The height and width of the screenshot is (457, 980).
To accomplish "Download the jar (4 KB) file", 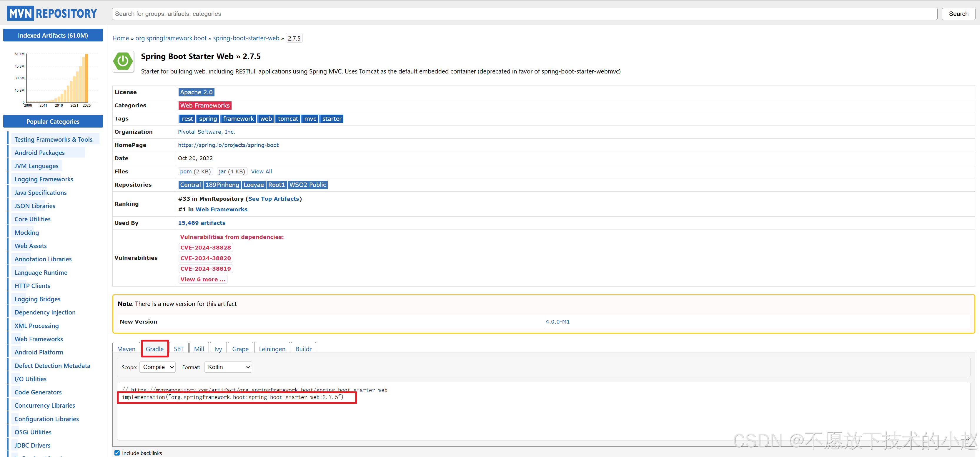I will 232,171.
